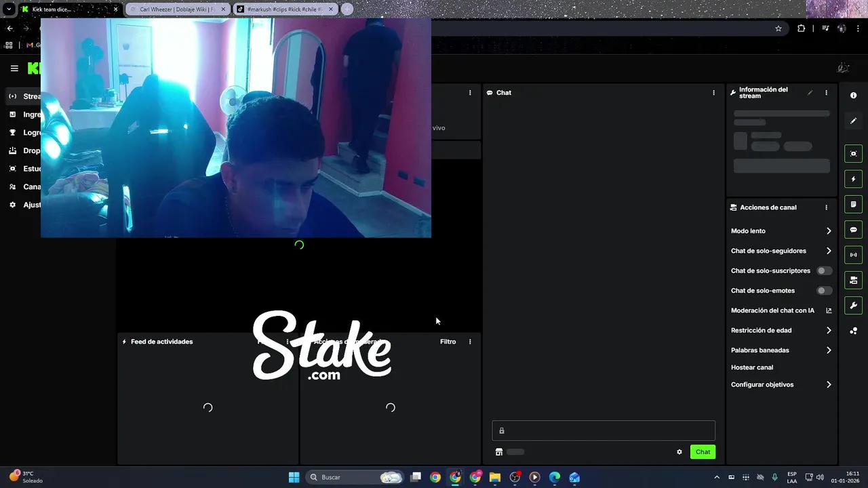The height and width of the screenshot is (488, 868).
Task: Open the Chrome apps grid icon in bookmarks bar
Action: pos(9,45)
